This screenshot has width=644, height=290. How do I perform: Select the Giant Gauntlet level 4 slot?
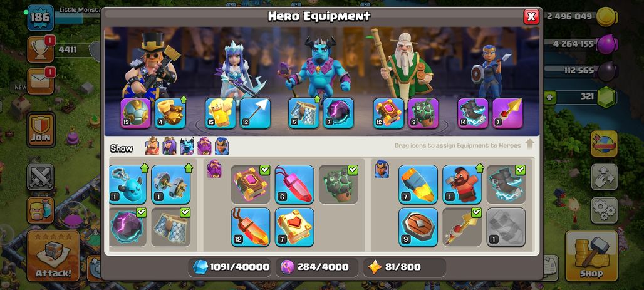pyautogui.click(x=170, y=113)
